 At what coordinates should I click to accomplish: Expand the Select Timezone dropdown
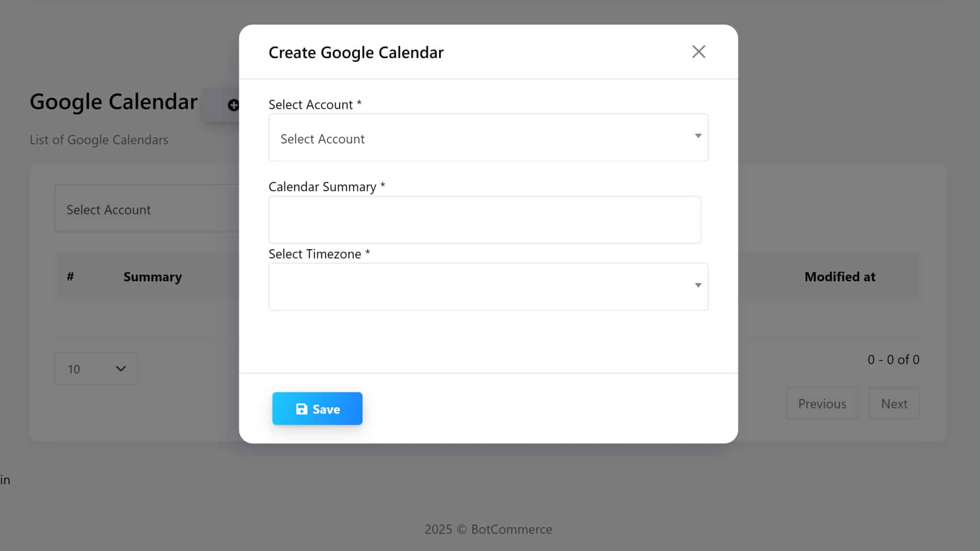pos(488,287)
